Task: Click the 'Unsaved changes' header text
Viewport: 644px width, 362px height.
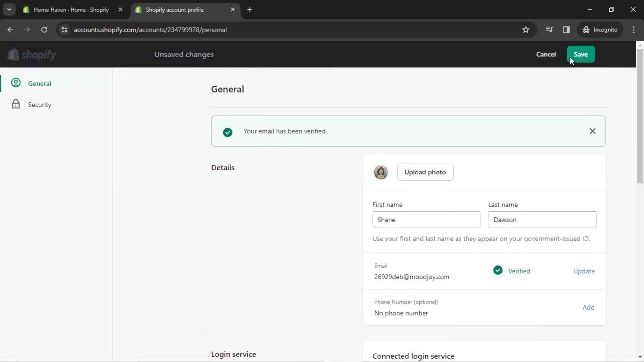Action: [184, 54]
